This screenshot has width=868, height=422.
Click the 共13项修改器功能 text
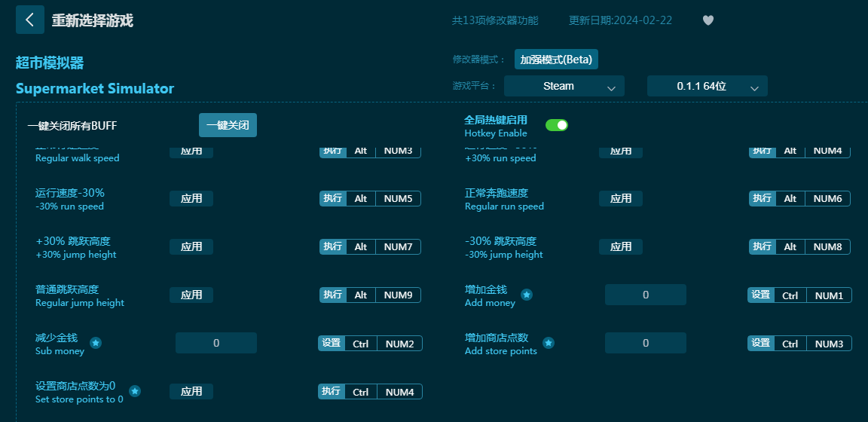pyautogui.click(x=495, y=20)
